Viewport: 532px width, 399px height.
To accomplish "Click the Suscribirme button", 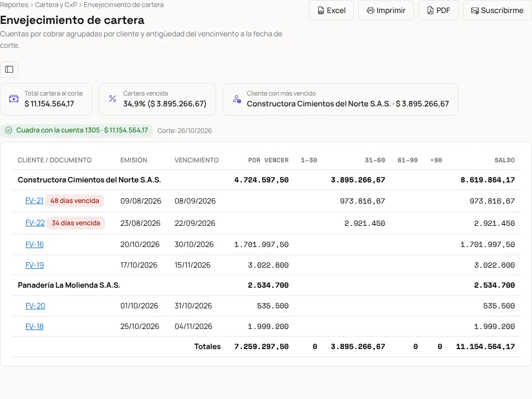I will click(x=497, y=10).
